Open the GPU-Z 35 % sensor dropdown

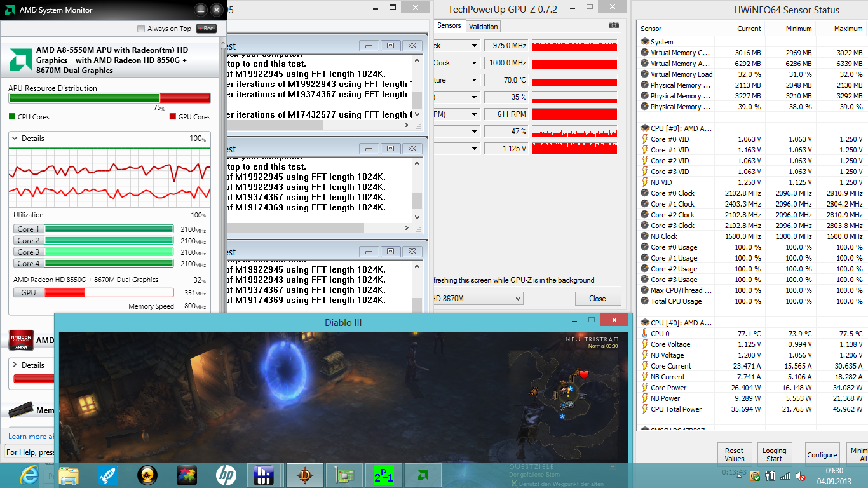click(x=474, y=97)
